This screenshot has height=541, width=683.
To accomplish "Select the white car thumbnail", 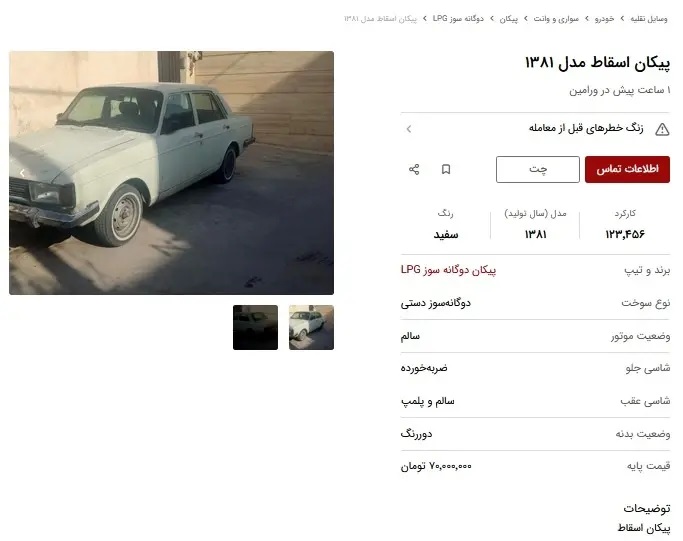I will [311, 327].
